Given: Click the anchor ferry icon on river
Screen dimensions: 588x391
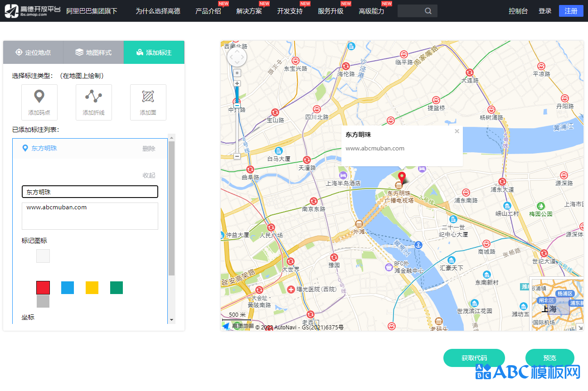Looking at the screenshot, I should [x=419, y=245].
